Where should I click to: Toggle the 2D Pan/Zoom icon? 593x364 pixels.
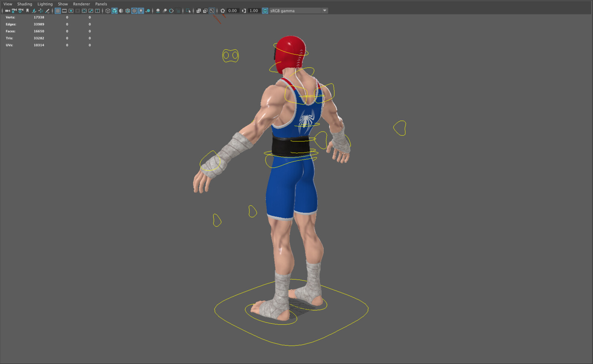point(41,11)
